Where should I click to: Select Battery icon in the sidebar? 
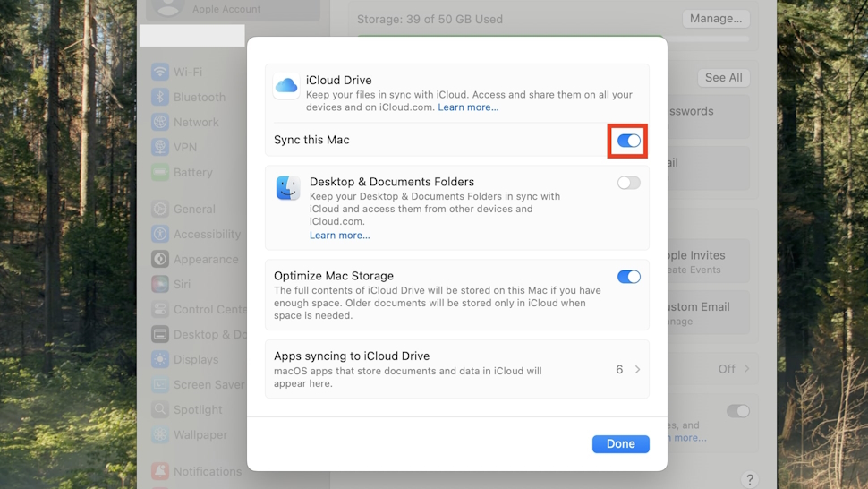coord(160,172)
